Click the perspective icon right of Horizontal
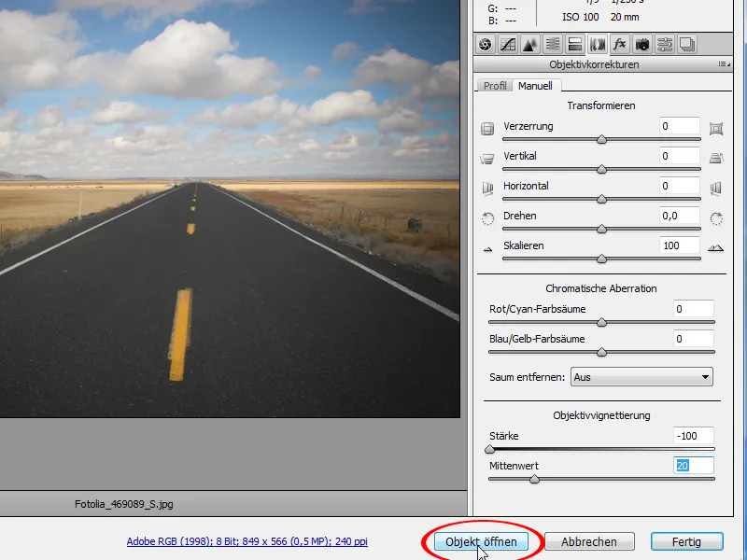 [x=715, y=189]
